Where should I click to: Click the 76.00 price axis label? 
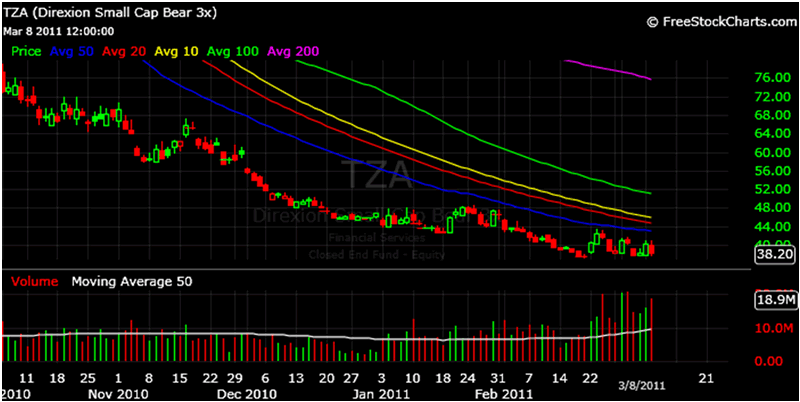(765, 78)
